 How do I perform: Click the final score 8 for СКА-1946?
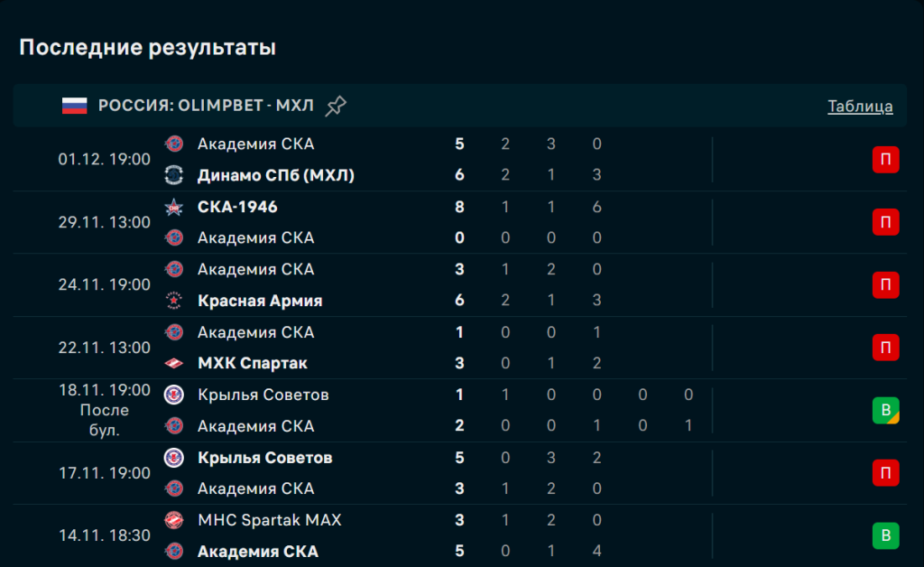(x=460, y=207)
